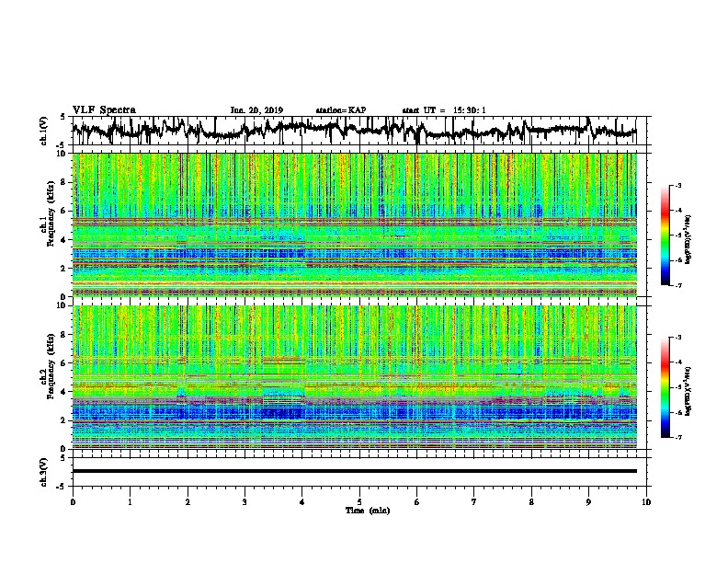
Task: Click the "10" tick on the time axis
Action: point(646,502)
